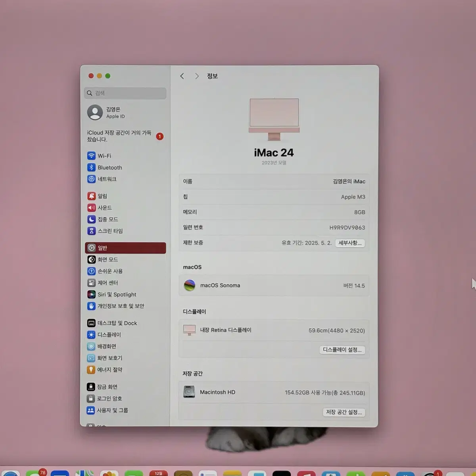Open the 김영은 Apple ID account row
The width and height of the screenshot is (476, 476).
coord(125,112)
